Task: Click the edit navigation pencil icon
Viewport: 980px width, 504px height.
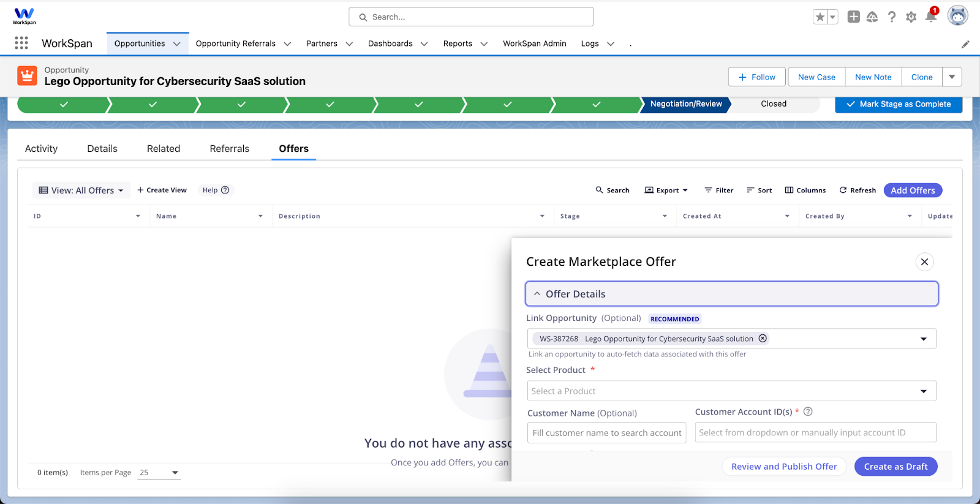Action: (965, 44)
